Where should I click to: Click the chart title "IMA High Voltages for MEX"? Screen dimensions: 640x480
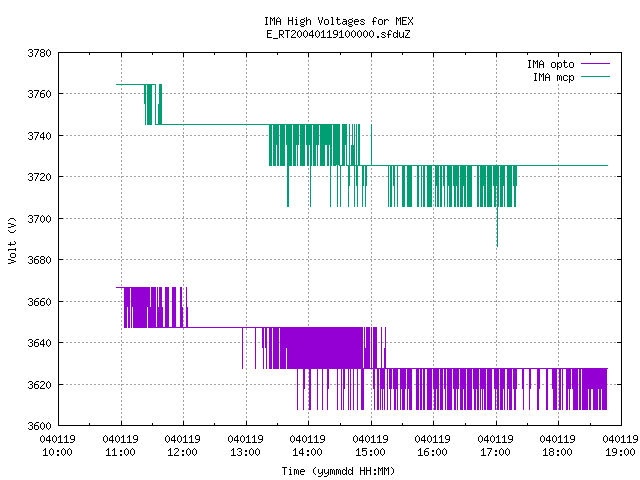[x=338, y=21]
